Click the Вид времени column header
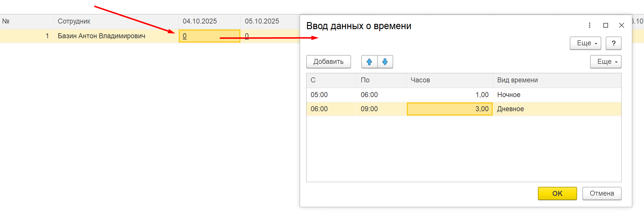Screen dimensions: 644x223 point(557,80)
